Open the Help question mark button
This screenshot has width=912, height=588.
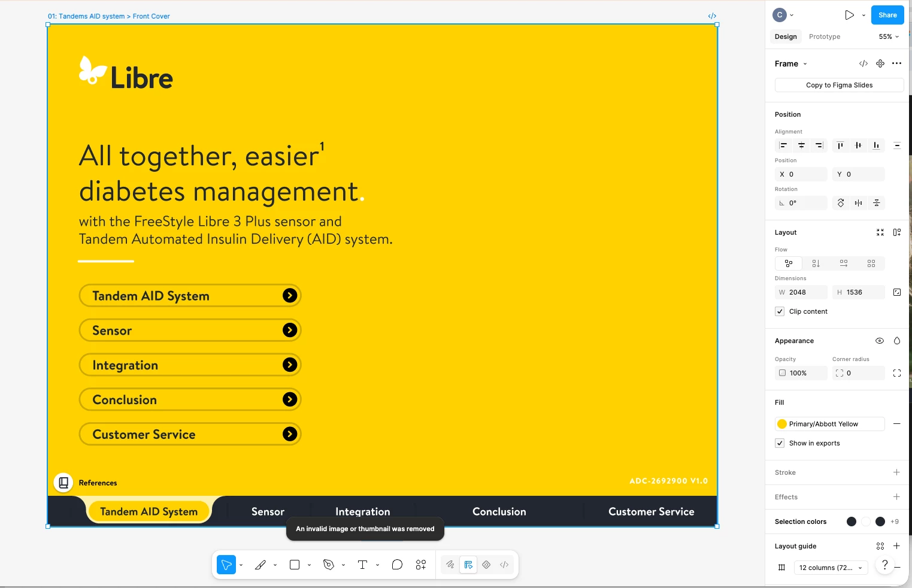(884, 565)
